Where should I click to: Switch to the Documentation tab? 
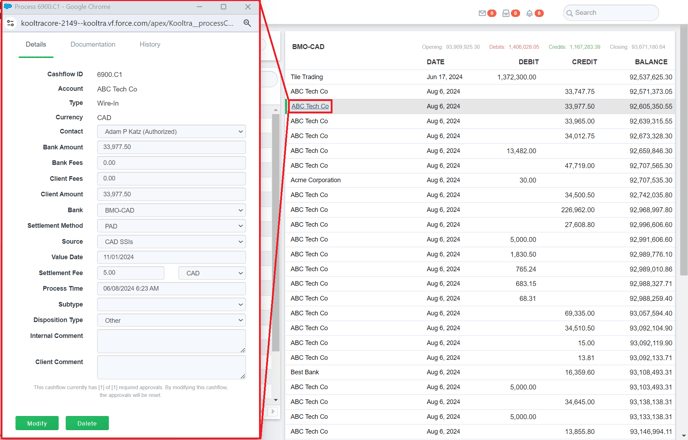coord(93,45)
